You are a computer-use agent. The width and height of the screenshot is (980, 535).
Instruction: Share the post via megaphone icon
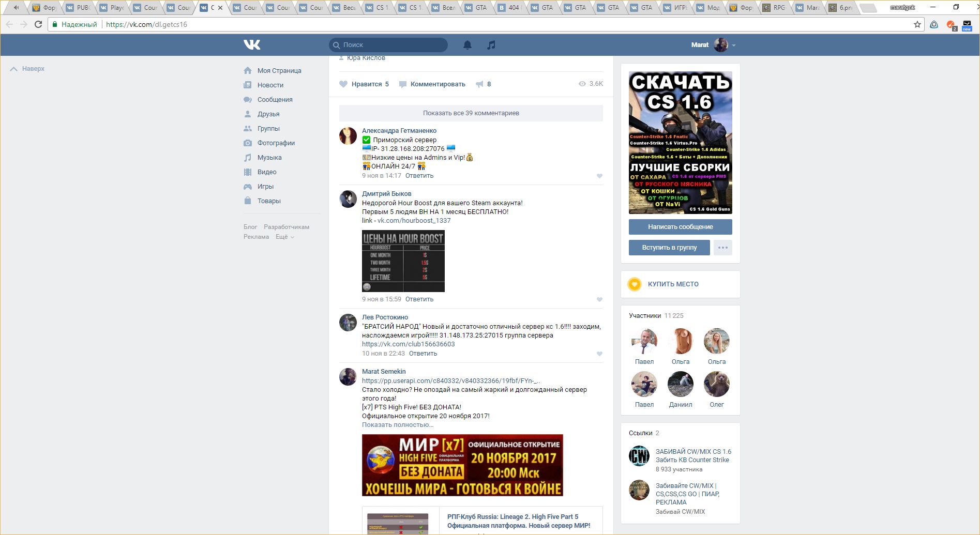[x=479, y=84]
